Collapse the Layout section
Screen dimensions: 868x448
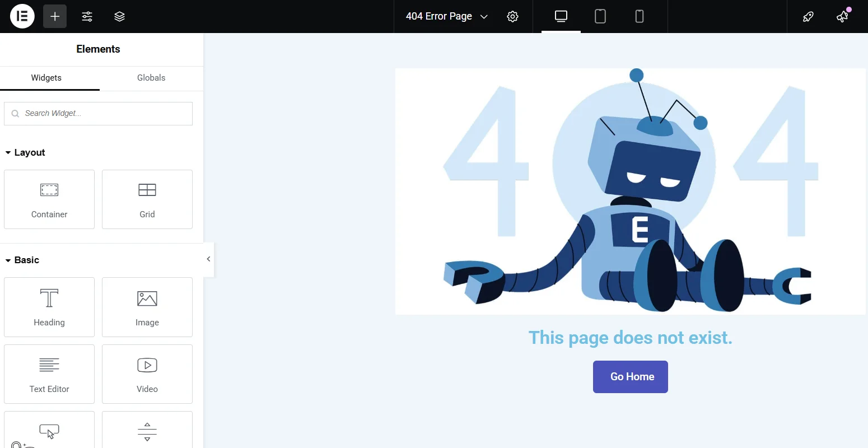[x=25, y=152]
